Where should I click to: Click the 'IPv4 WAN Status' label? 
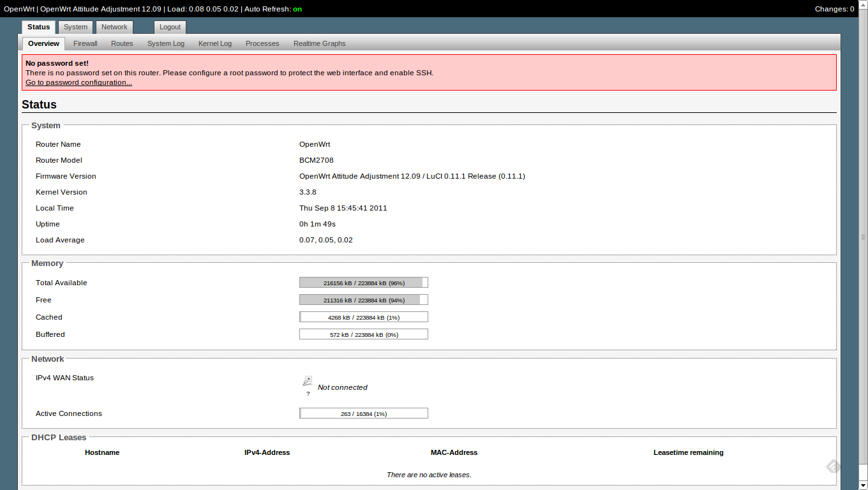point(64,378)
